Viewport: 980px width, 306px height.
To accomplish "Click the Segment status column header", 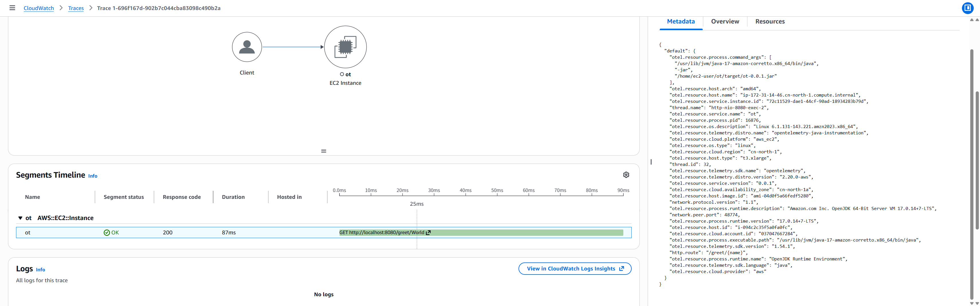I will pyautogui.click(x=124, y=197).
